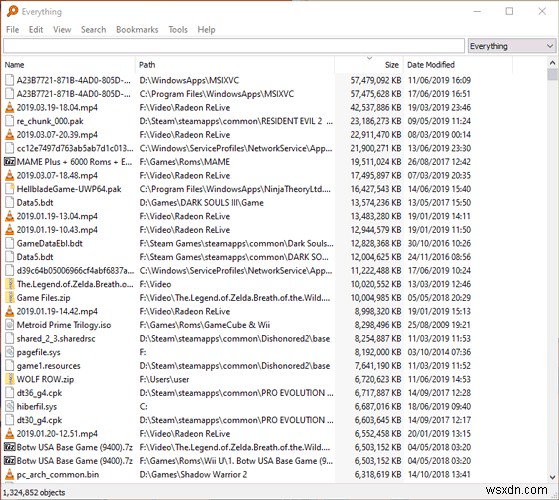Click 7z icon of Botw file in F:\Video
Image resolution: width=559 pixels, height=500 pixels.
click(9, 447)
